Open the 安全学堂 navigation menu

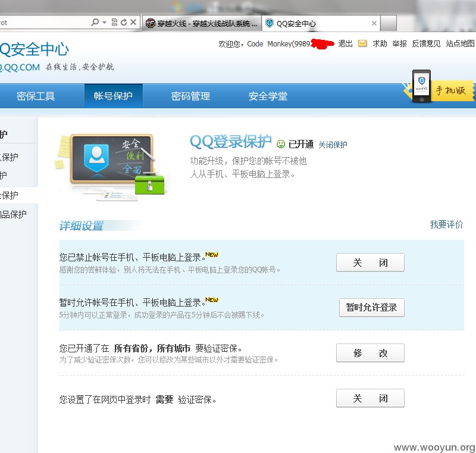tap(268, 96)
